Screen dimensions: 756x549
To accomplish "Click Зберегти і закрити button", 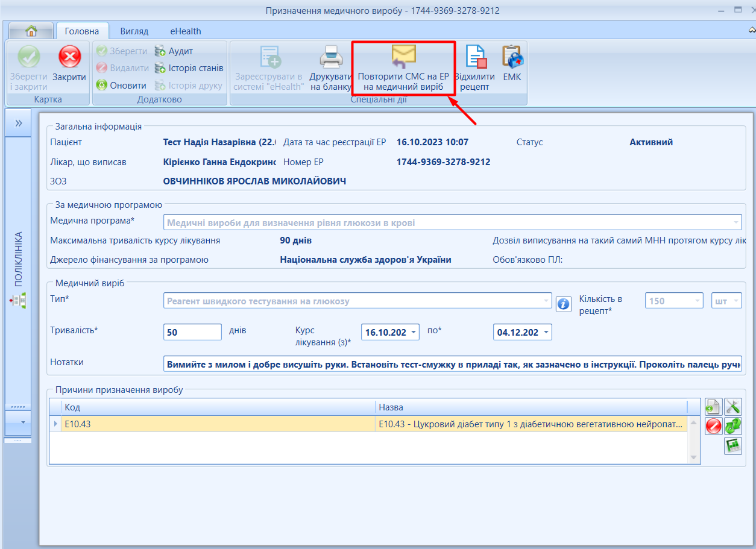I will [x=28, y=67].
